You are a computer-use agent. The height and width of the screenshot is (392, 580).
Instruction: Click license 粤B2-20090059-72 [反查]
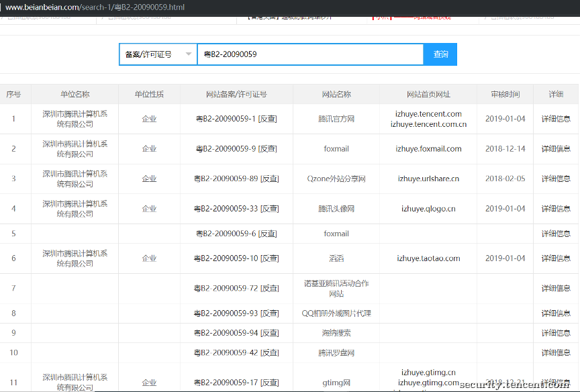tap(236, 288)
